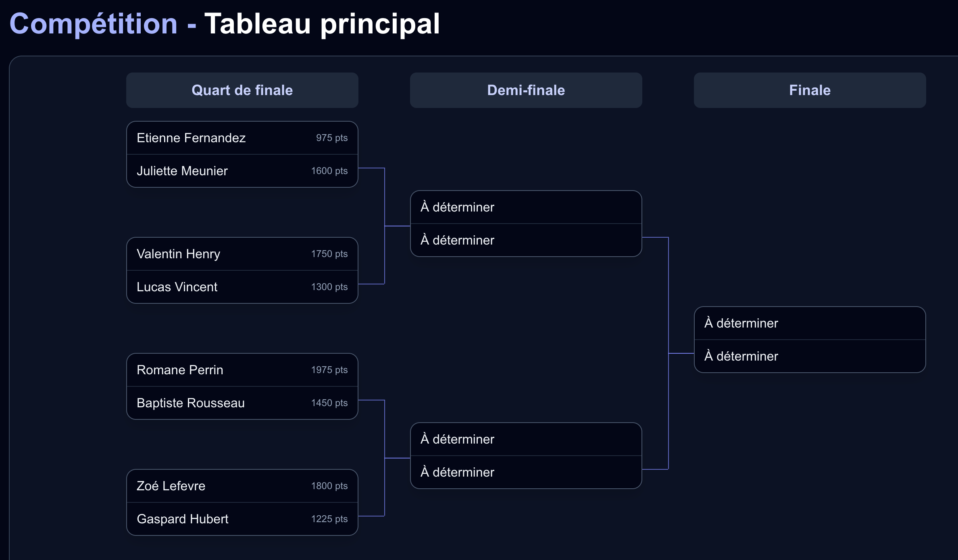Click the Lucas Vincent entry
Screen dimensions: 958x560
(x=242, y=287)
